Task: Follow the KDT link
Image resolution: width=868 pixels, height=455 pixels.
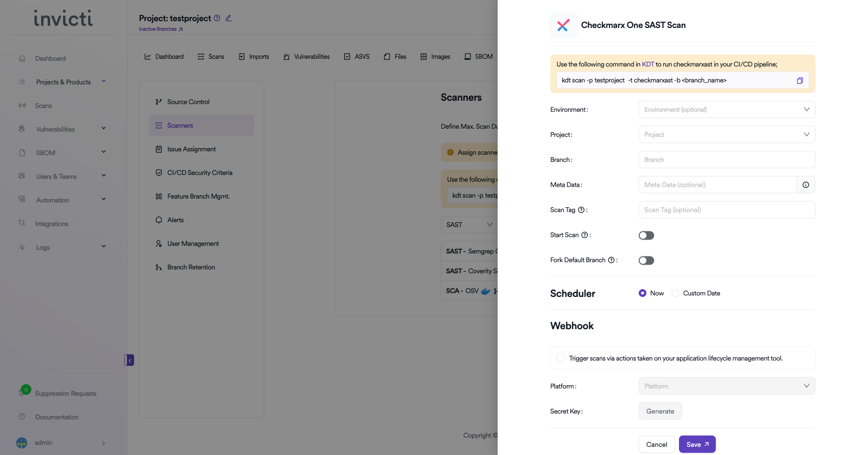Action: tap(648, 64)
